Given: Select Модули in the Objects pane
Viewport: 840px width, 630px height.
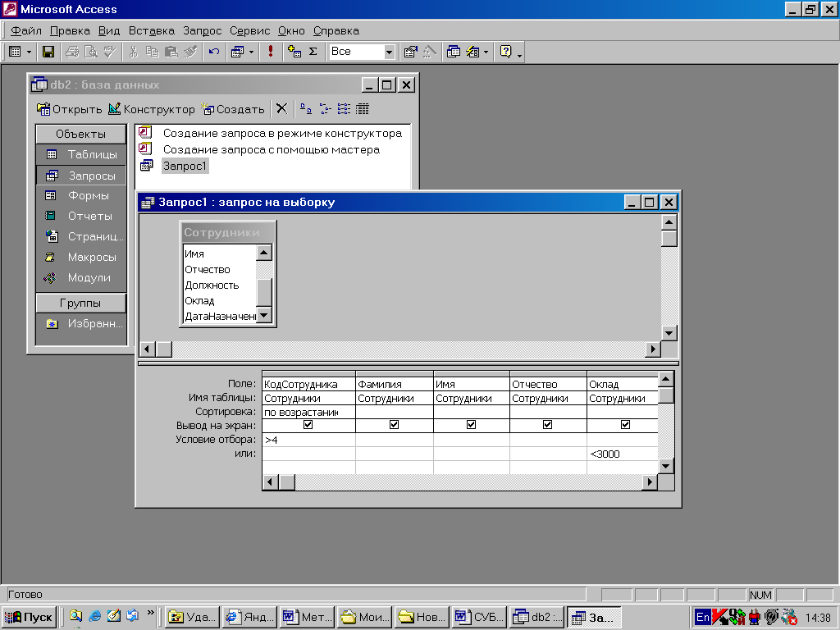Looking at the screenshot, I should tap(81, 277).
